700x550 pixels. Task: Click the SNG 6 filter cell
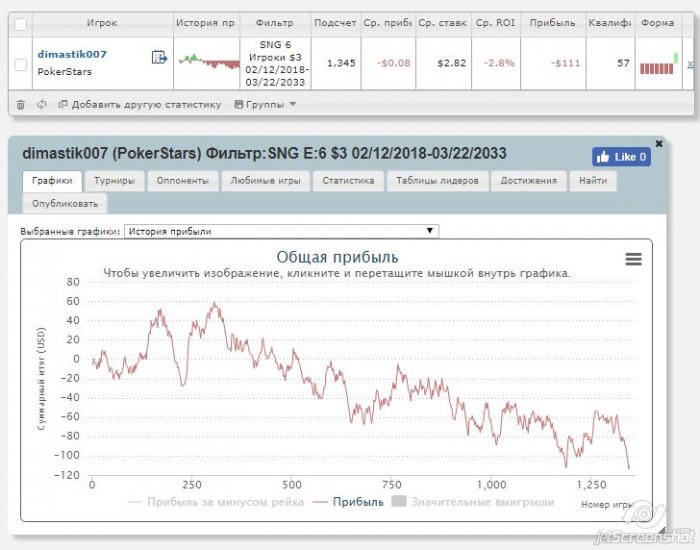pos(275,63)
